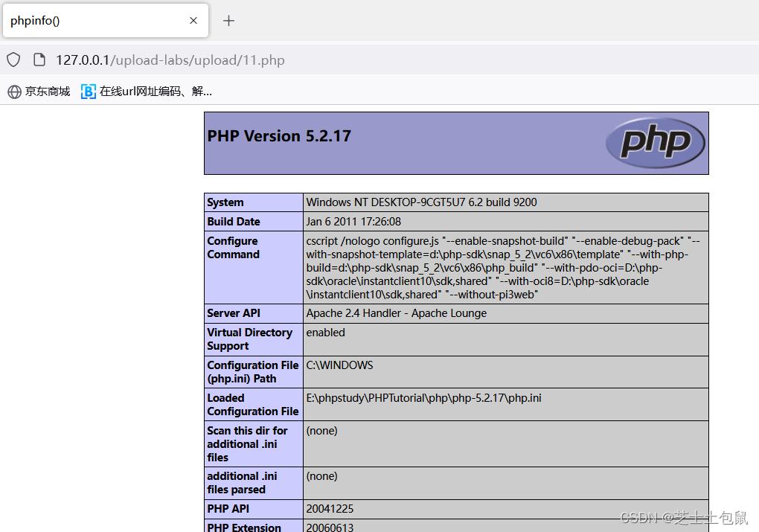The height and width of the screenshot is (532, 759).
Task: Click the E:\phpstudy php.ini path value
Action: coord(423,398)
